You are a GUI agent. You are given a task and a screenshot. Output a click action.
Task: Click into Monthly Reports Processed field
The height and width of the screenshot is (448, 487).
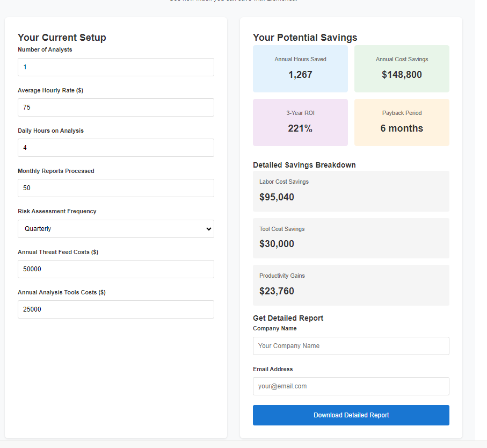[115, 188]
